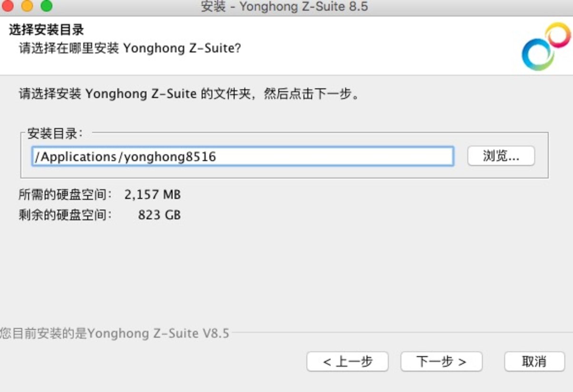The image size is (573, 392).
Task: Click the Yonghong Z-Suite colorful ring logo
Action: tap(545, 45)
